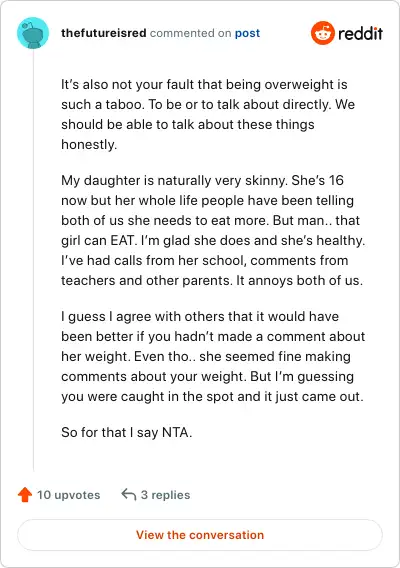
Task: Select the "10 upvotes" count label
Action: 68,495
